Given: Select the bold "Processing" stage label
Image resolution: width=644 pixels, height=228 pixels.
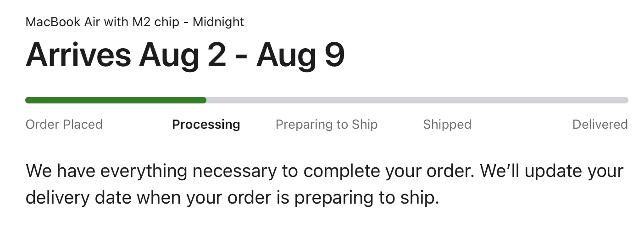Looking at the screenshot, I should pyautogui.click(x=206, y=125).
